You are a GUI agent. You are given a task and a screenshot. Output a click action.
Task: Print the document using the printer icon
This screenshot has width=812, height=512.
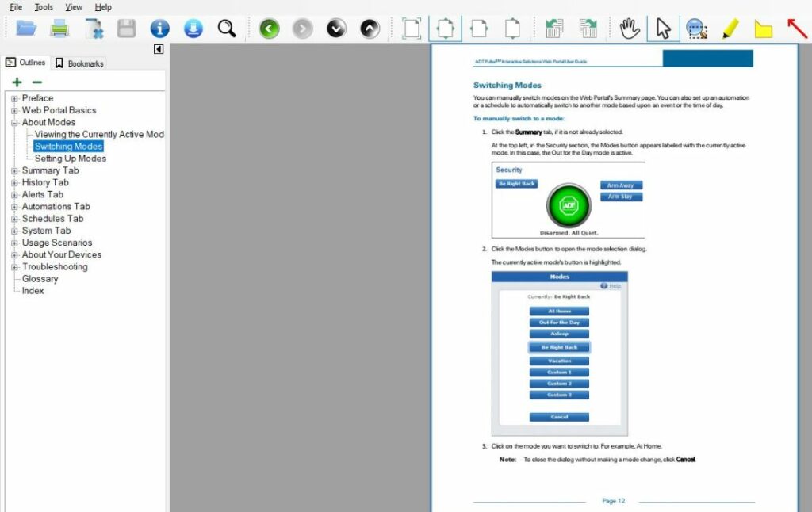click(59, 29)
